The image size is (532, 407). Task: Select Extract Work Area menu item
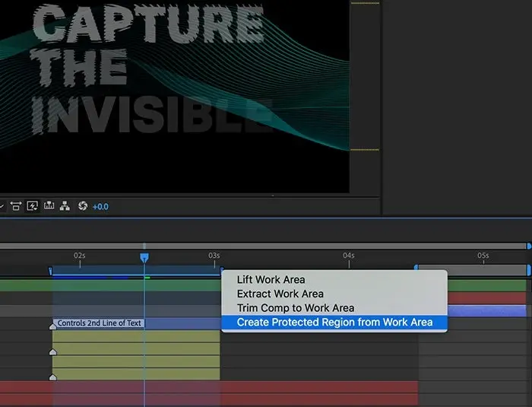(x=280, y=294)
